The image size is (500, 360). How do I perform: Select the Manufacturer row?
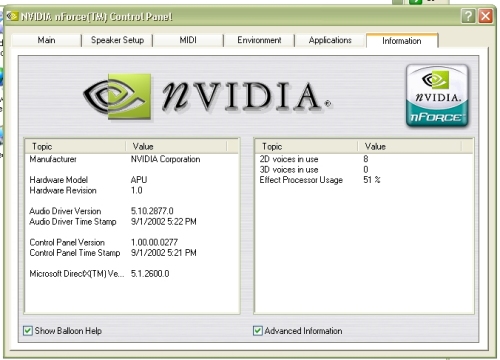click(x=132, y=159)
